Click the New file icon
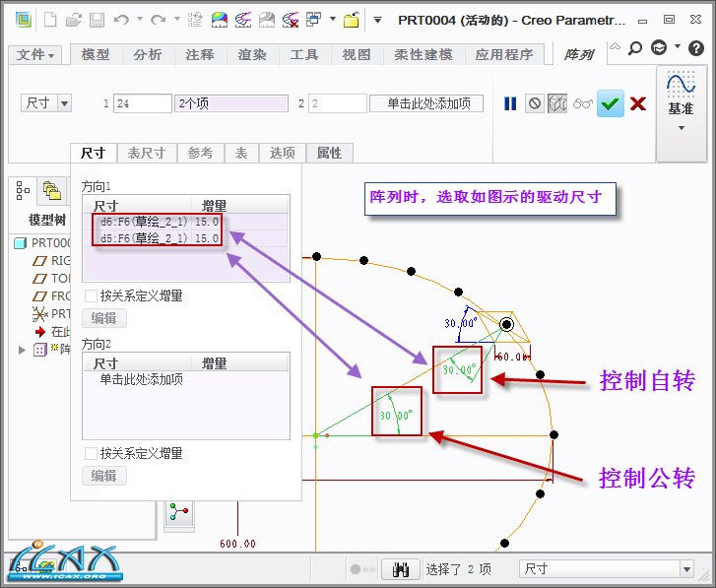 (50, 20)
